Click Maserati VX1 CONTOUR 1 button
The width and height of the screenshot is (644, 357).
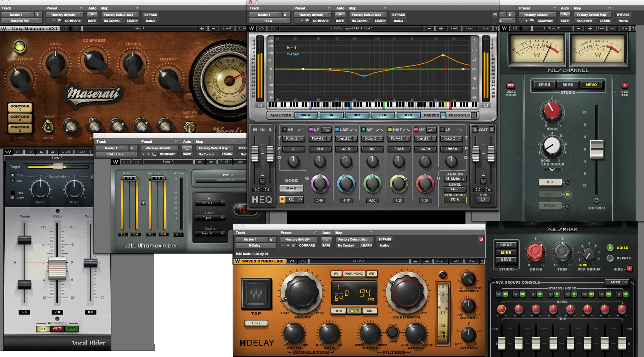(x=20, y=107)
